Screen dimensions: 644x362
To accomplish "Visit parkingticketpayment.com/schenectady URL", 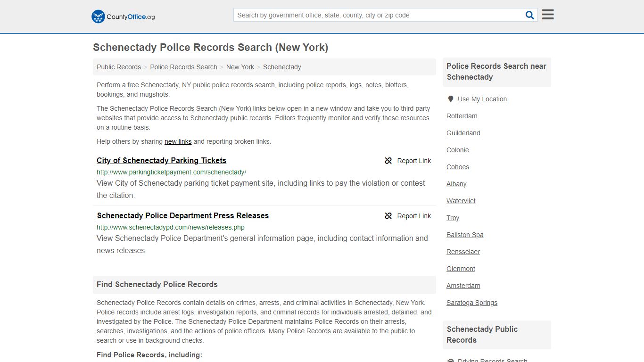I will [172, 172].
